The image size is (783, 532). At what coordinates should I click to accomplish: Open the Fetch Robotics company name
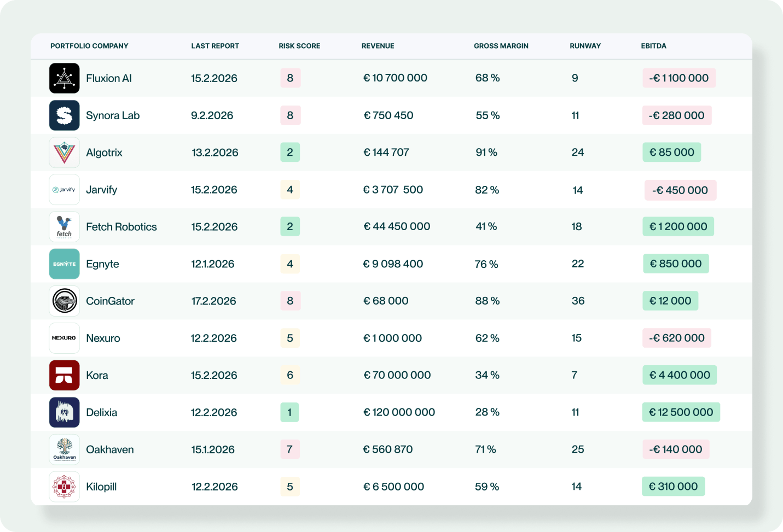coord(121,227)
